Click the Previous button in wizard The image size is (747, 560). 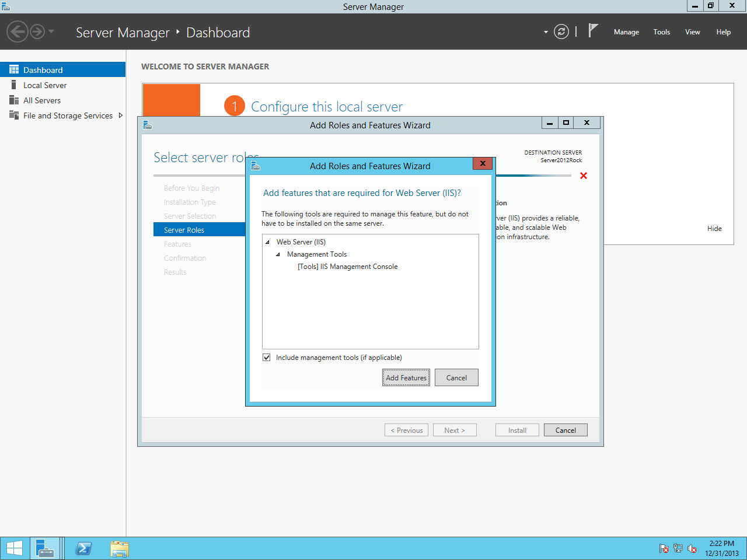pyautogui.click(x=407, y=430)
